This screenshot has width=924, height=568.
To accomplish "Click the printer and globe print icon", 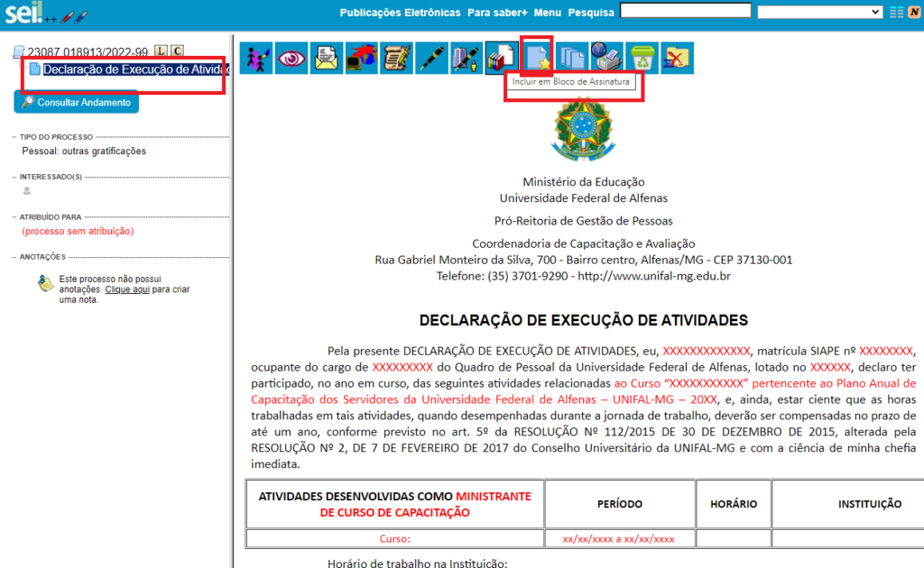I will (607, 58).
